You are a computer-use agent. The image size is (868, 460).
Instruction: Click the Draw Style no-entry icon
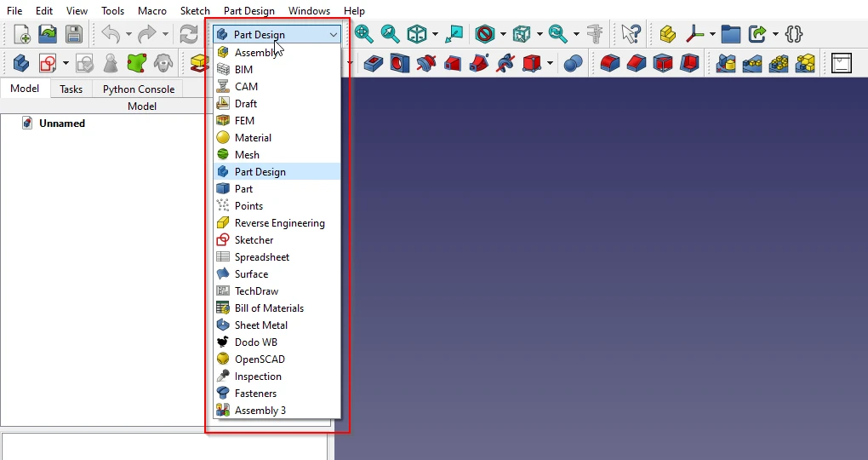click(485, 34)
